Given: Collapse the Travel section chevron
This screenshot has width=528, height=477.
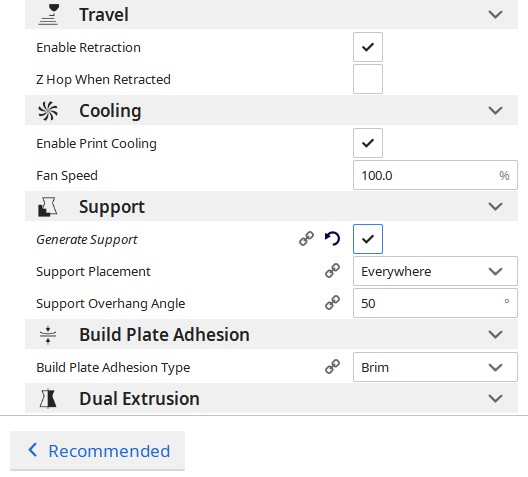Looking at the screenshot, I should click(x=495, y=14).
